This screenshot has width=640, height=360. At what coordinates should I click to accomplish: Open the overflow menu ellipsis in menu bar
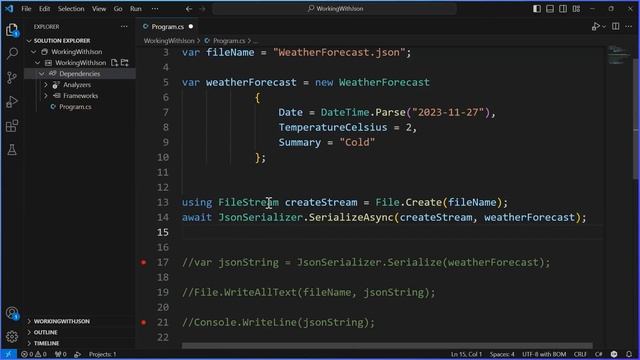point(155,9)
